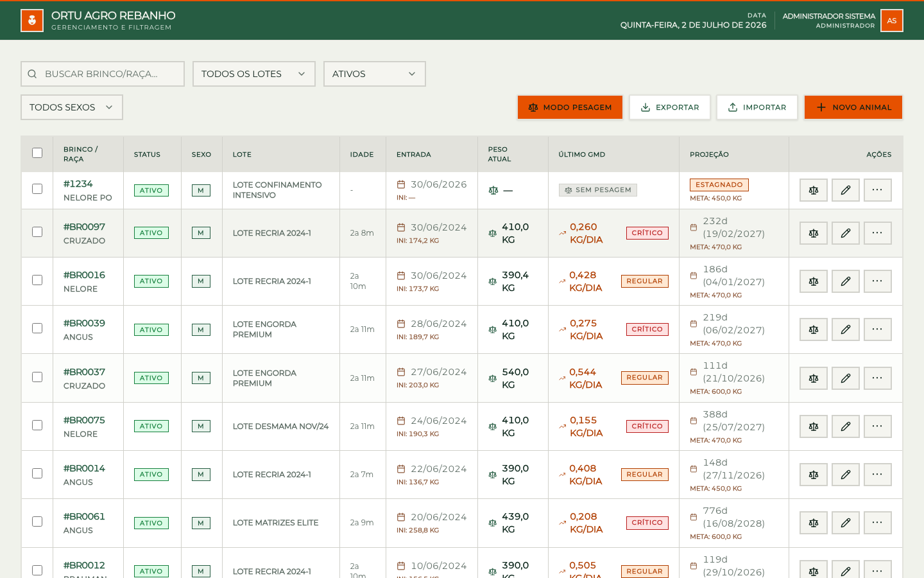Weigh animal #1234 using scale icon

814,190
